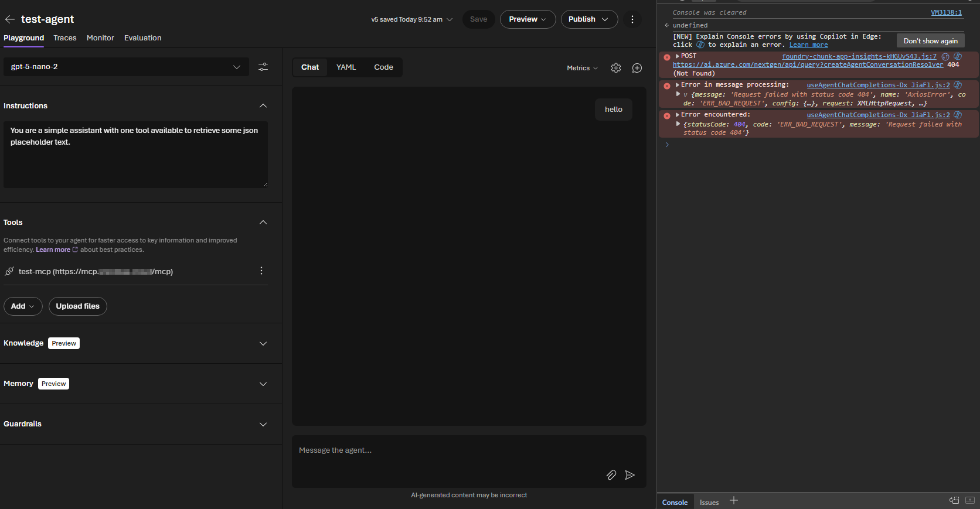Expand the Memory section
Image resolution: width=980 pixels, height=509 pixels.
click(263, 384)
